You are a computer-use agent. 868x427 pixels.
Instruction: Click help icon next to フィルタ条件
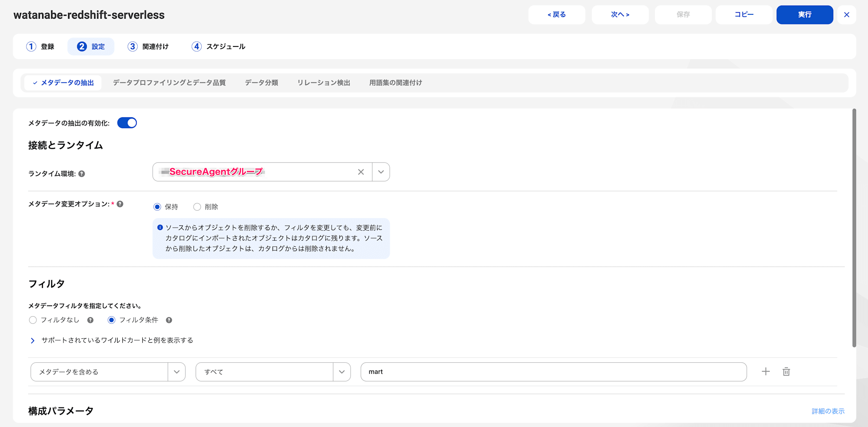click(169, 320)
